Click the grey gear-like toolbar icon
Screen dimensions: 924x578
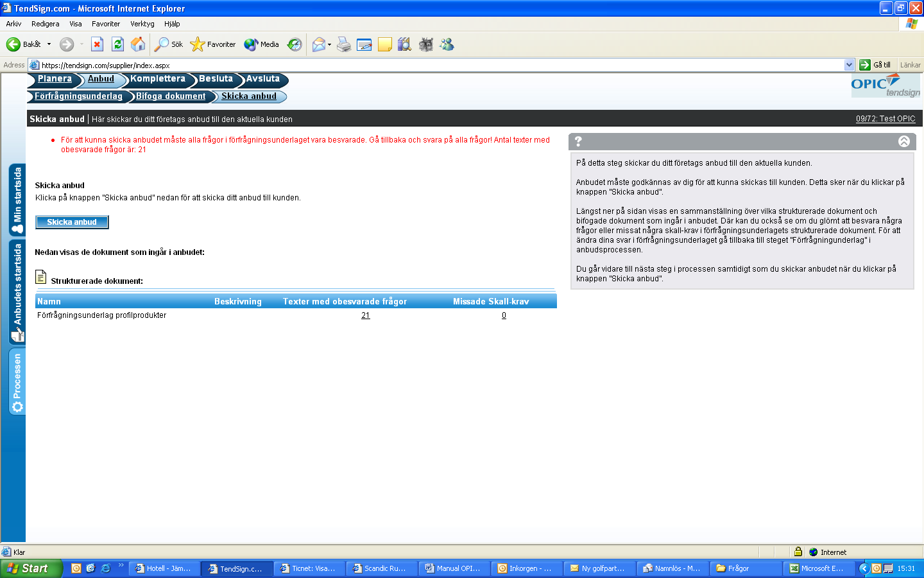425,44
